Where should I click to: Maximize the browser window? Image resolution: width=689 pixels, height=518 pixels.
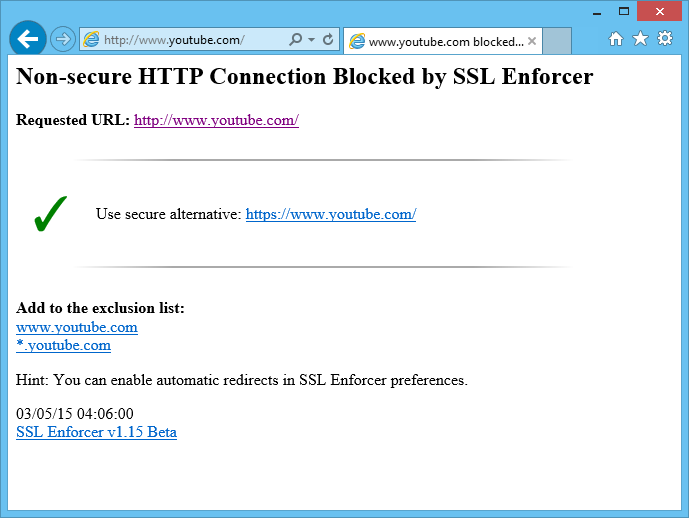tap(624, 11)
